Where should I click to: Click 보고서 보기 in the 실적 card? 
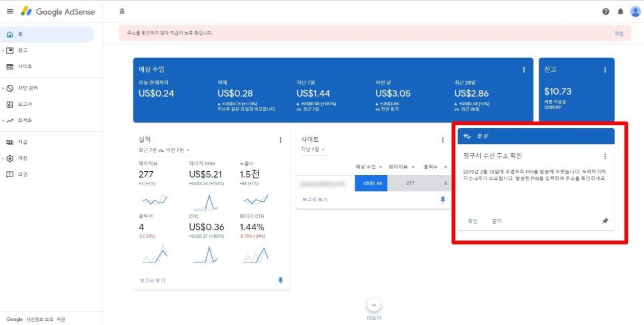pyautogui.click(x=152, y=280)
